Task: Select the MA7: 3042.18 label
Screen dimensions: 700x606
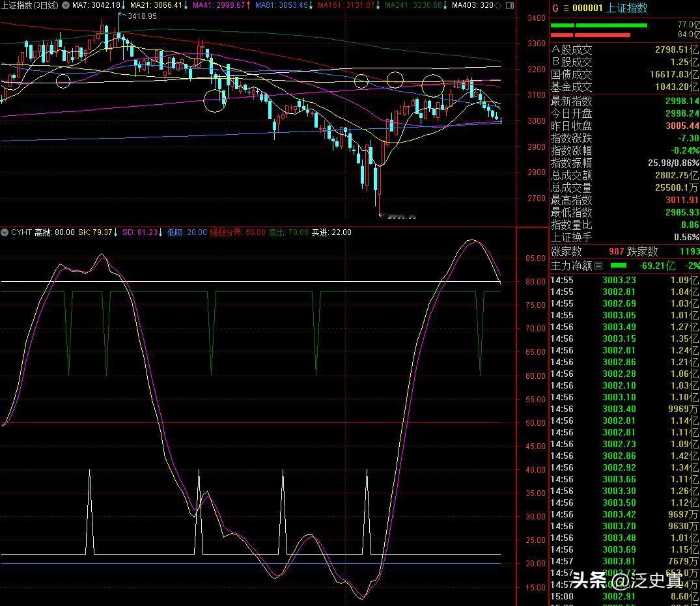Action: click(96, 5)
